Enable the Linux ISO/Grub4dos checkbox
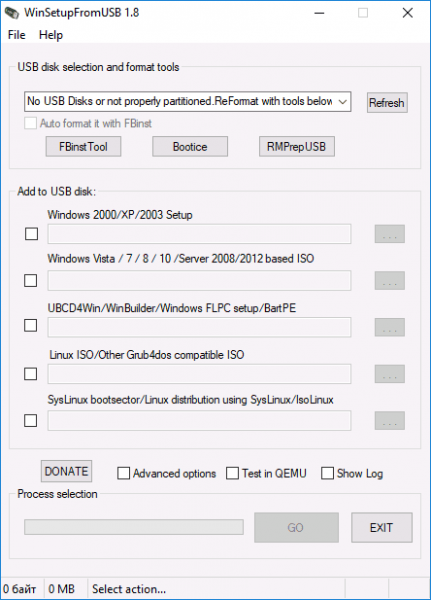Image resolution: width=431 pixels, height=600 pixels. [x=31, y=374]
